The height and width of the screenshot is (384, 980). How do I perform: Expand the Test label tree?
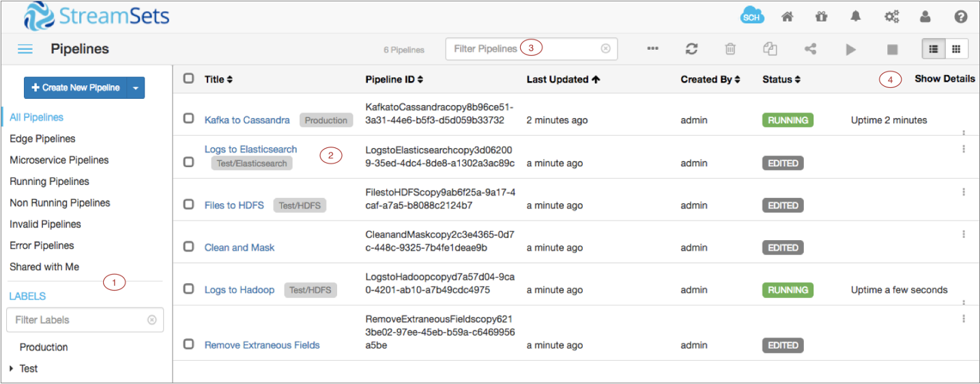12,369
